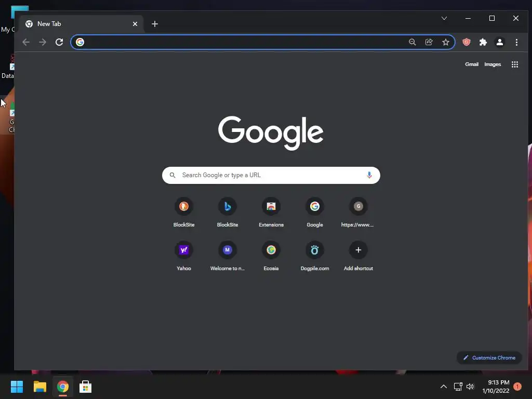This screenshot has height=399, width=532.
Task: Open the Yahoo shortcut
Action: (x=184, y=256)
